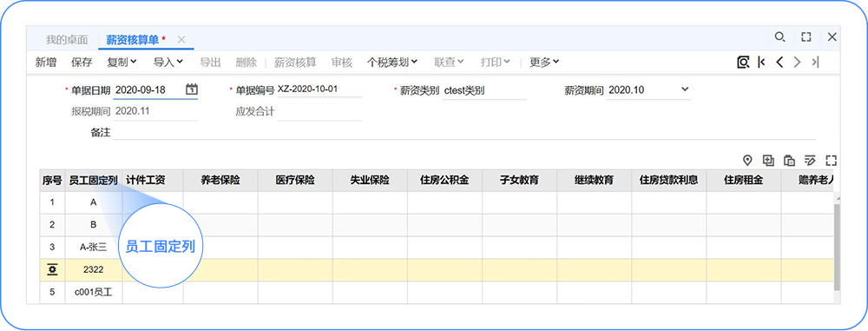Click the batch edit icon above the table
The width and height of the screenshot is (868, 331).
tap(810, 161)
